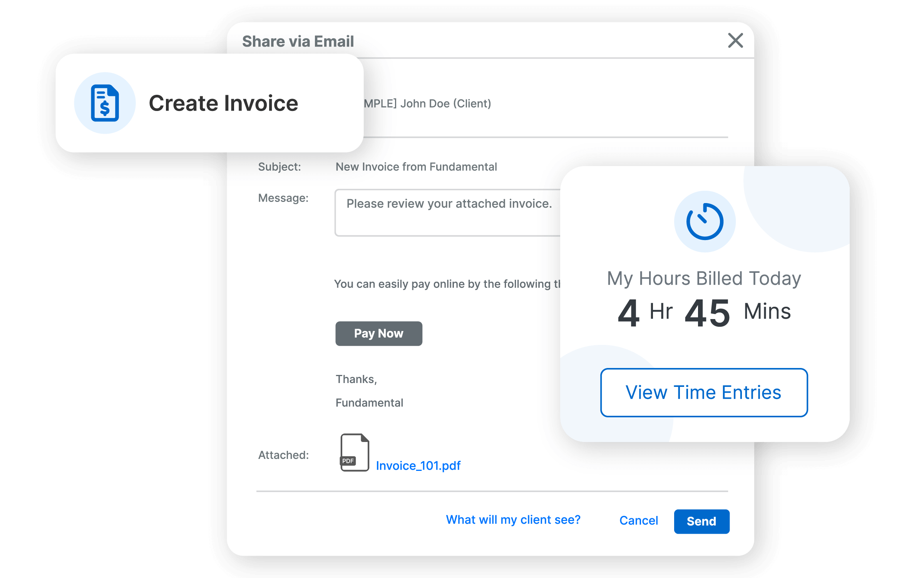
Task: Click the Fundamental signature text
Action: [369, 403]
